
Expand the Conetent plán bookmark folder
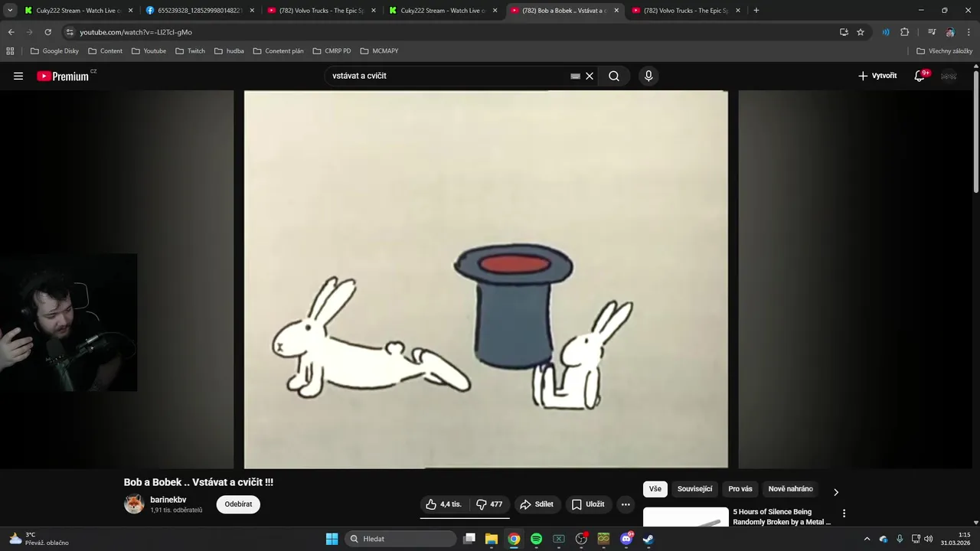click(x=279, y=51)
